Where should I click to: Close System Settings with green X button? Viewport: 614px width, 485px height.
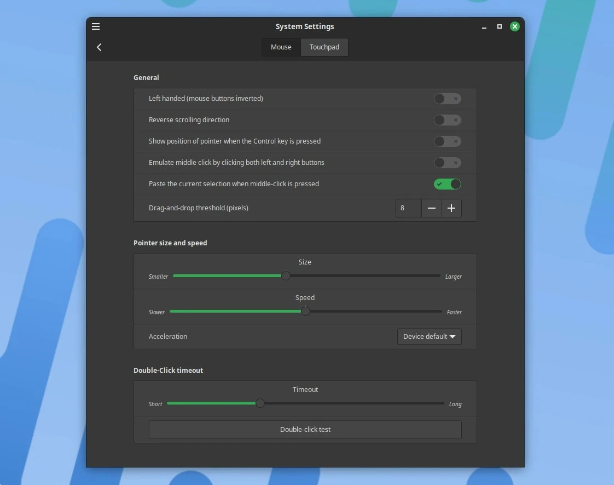[515, 26]
